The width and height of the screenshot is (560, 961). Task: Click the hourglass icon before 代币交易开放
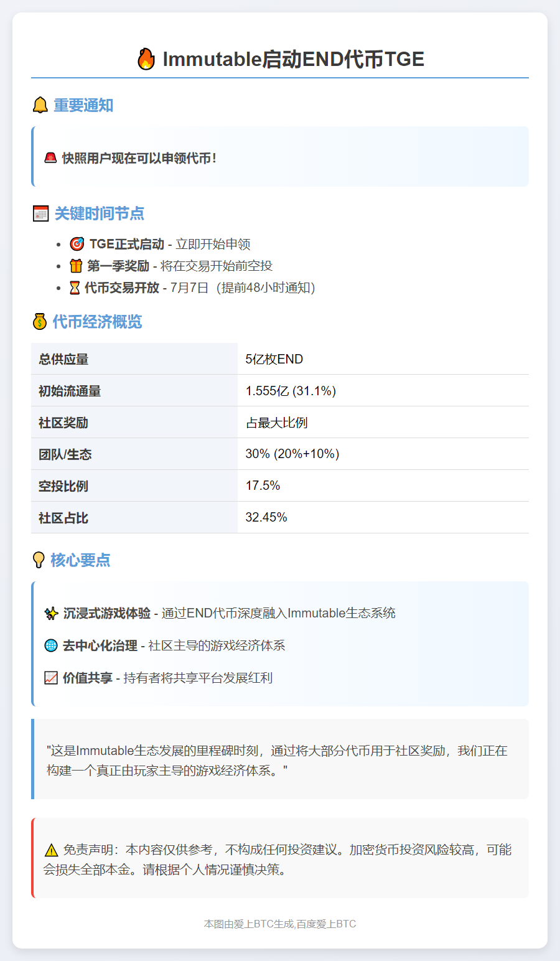75,288
